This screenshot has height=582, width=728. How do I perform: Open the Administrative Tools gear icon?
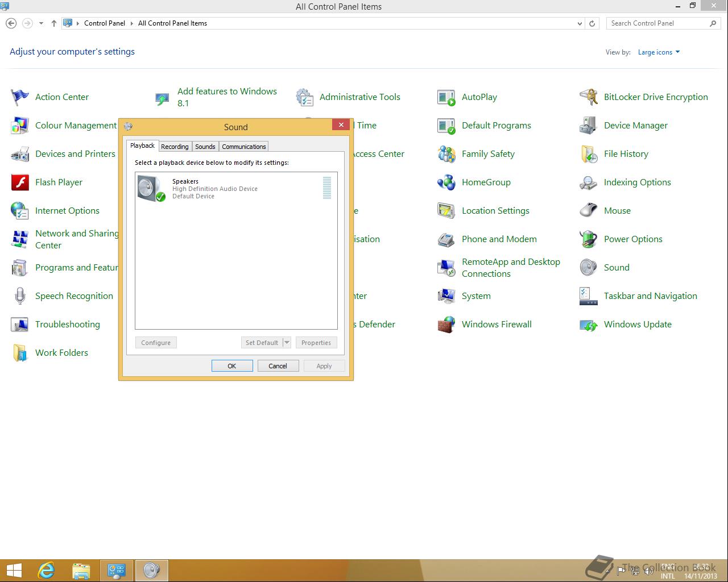(x=304, y=97)
